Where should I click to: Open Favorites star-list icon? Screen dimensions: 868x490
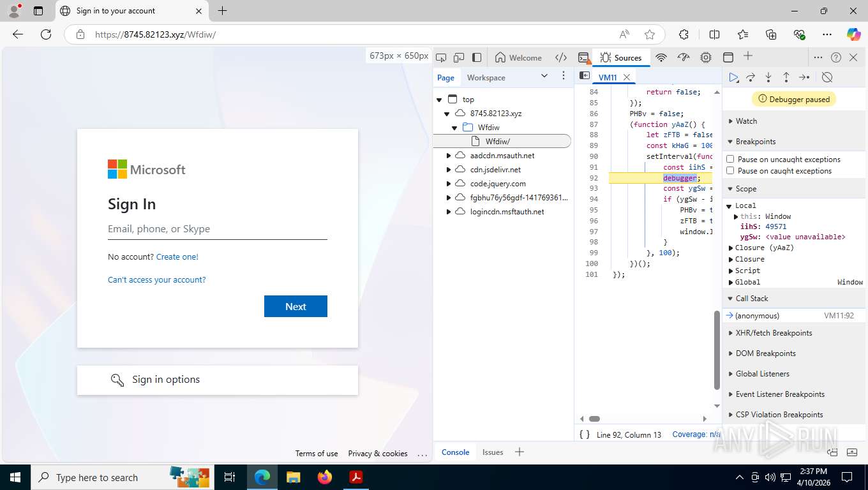[743, 34]
